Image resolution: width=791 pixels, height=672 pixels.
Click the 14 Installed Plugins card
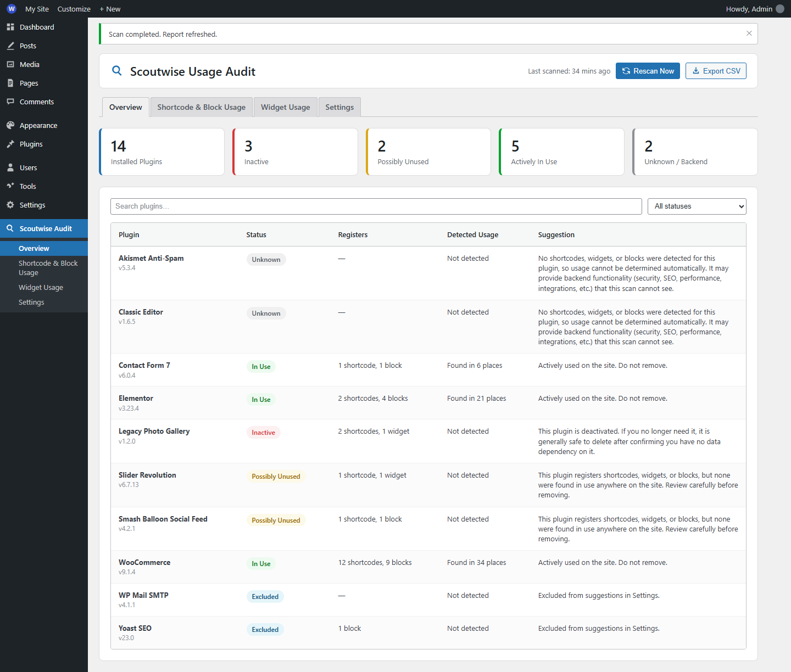coord(161,152)
